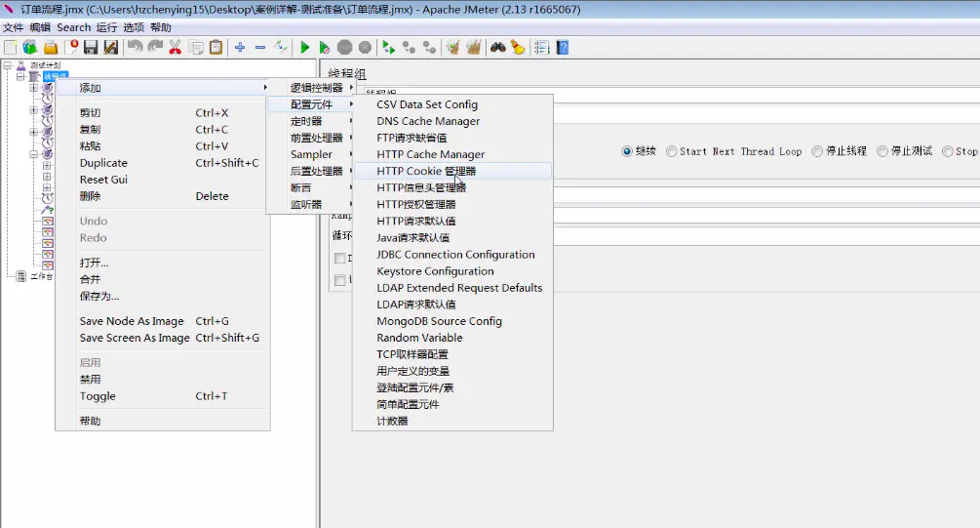The image size is (980, 528).
Task: Click the Undo arrow toolbar icon
Action: tap(135, 48)
